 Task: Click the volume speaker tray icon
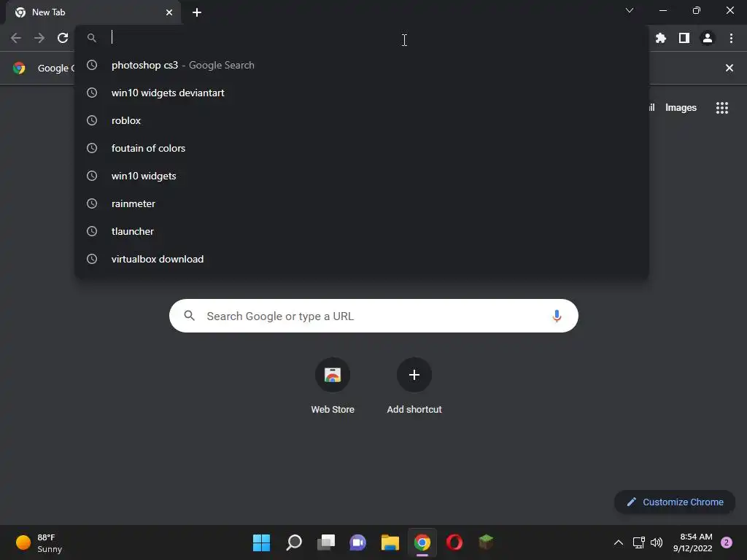(x=657, y=542)
